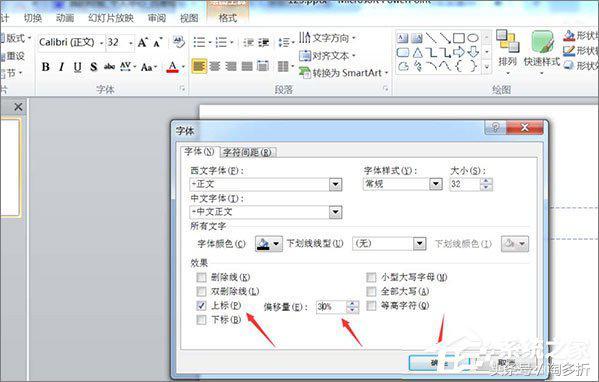Open line spacing menu
The height and width of the screenshot is (382, 599).
coord(286,42)
